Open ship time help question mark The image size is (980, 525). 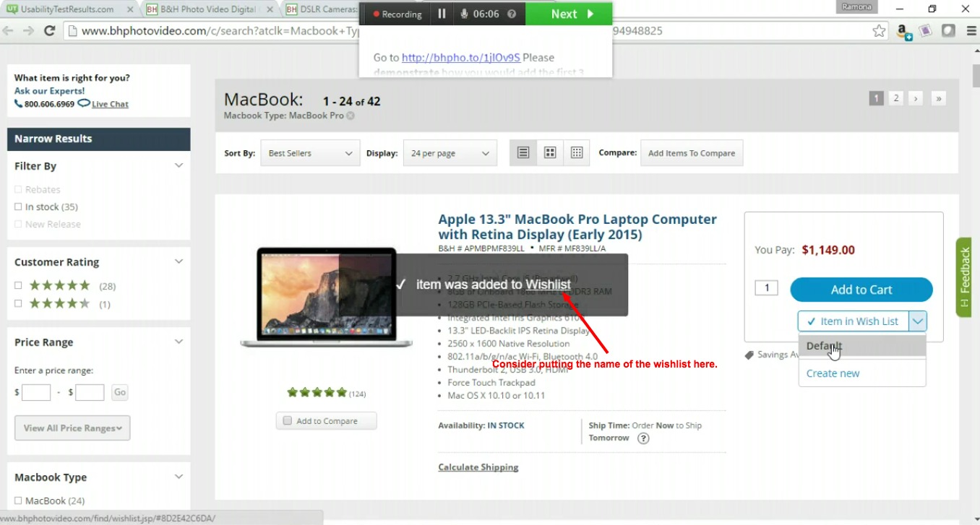tap(643, 438)
